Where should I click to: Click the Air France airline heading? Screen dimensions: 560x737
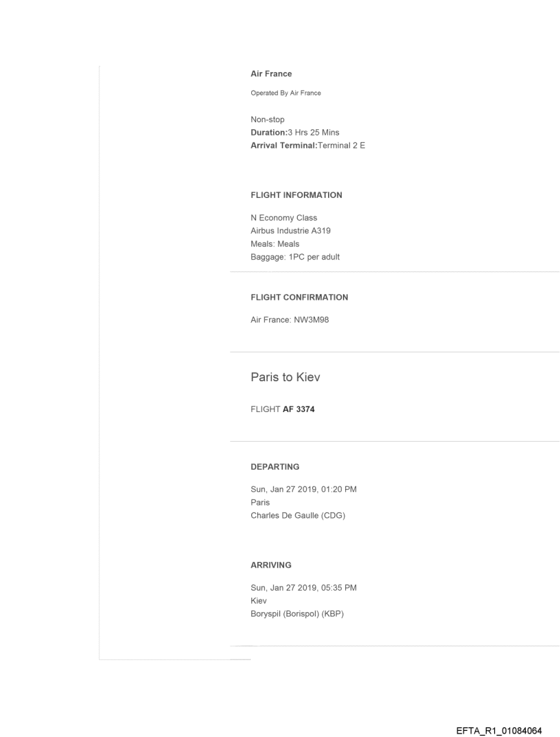(271, 73)
